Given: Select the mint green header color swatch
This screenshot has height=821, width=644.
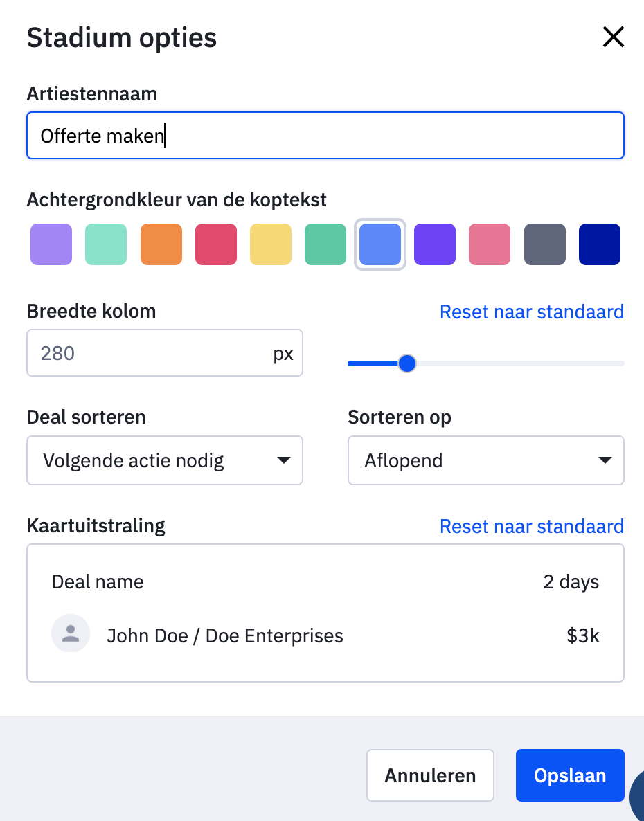Looking at the screenshot, I should tap(105, 244).
